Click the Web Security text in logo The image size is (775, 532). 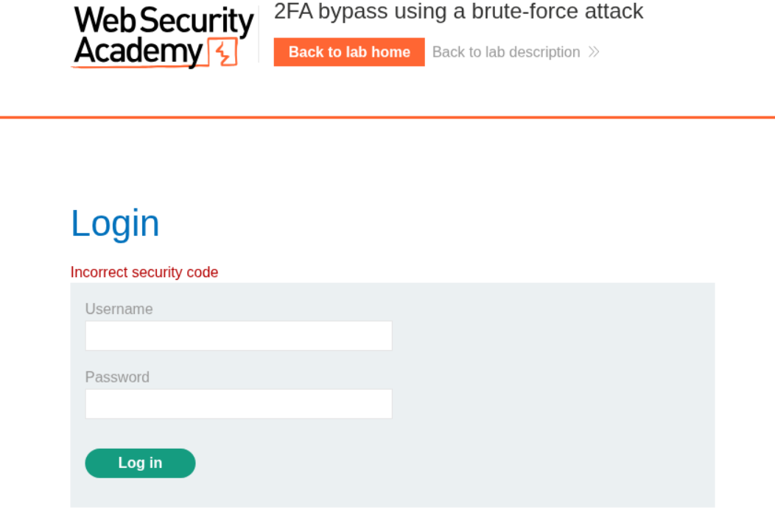point(164,21)
